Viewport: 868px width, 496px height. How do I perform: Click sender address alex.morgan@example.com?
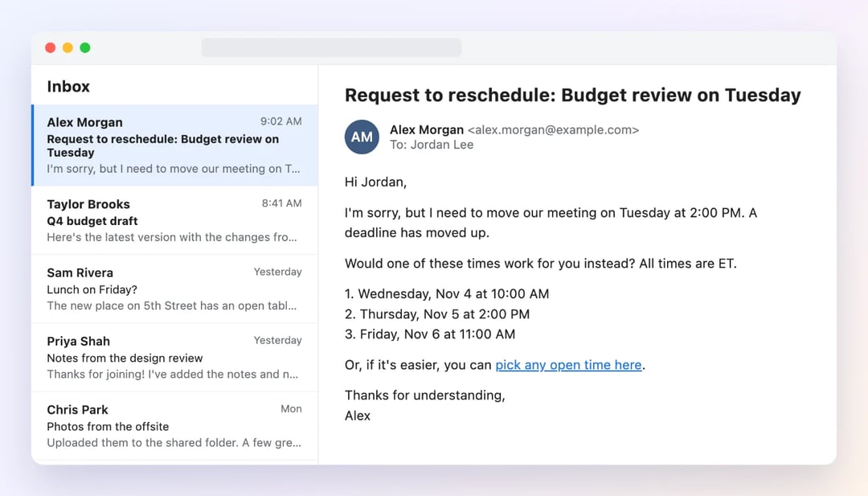pyautogui.click(x=553, y=130)
